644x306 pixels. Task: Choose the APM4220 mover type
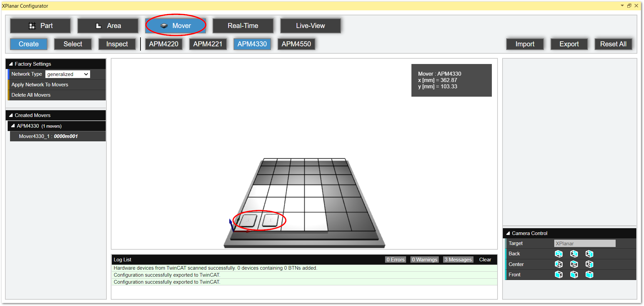point(164,44)
